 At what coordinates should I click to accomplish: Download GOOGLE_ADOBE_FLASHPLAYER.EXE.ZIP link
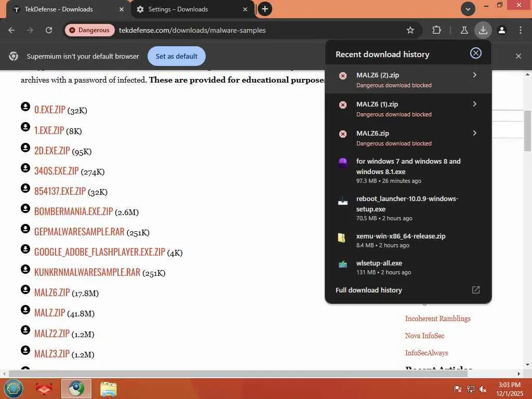point(100,252)
